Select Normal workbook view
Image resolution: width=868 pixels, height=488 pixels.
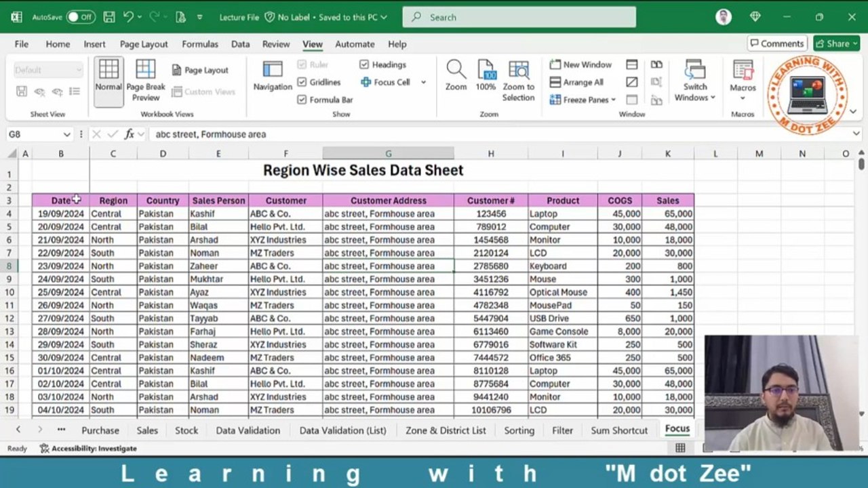[108, 81]
